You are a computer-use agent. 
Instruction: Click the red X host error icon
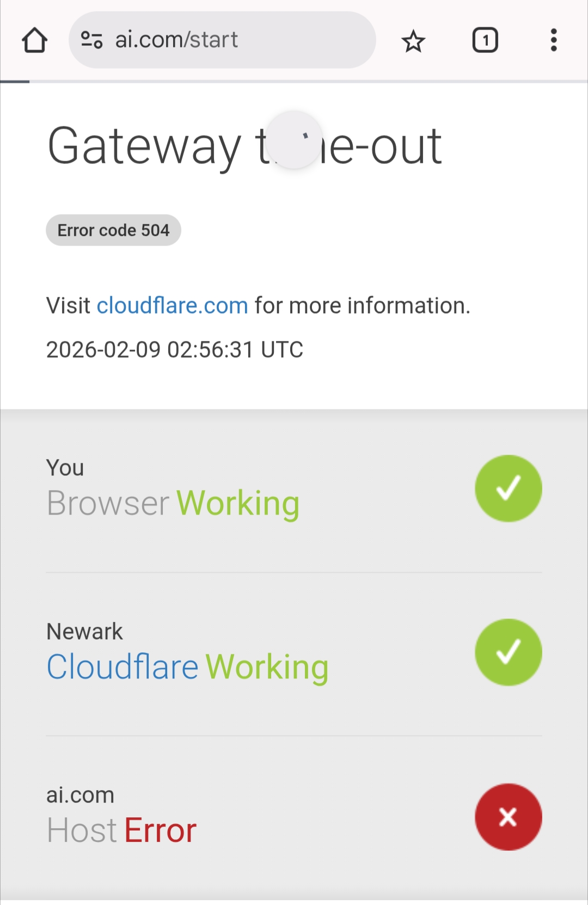tap(509, 817)
